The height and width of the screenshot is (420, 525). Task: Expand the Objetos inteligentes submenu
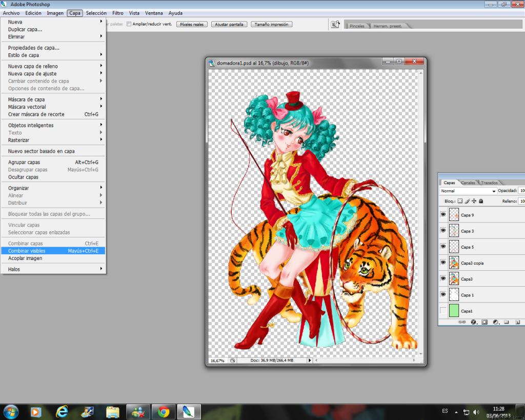point(53,125)
